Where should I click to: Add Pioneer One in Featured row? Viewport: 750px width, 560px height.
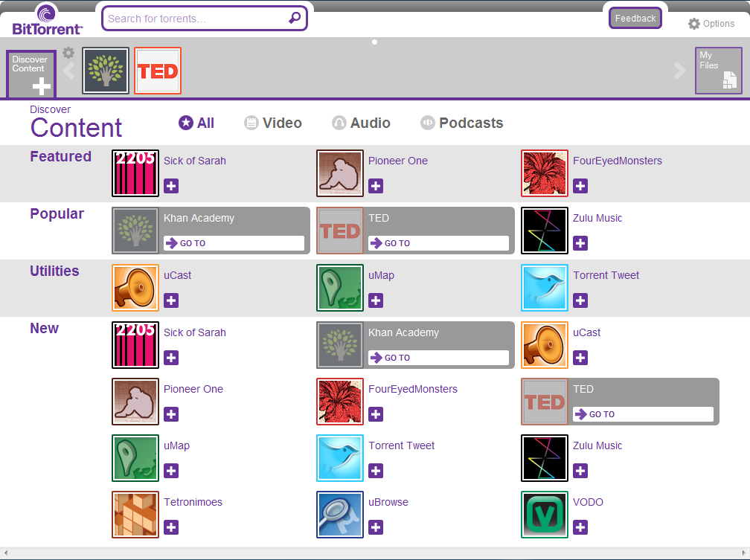(376, 186)
